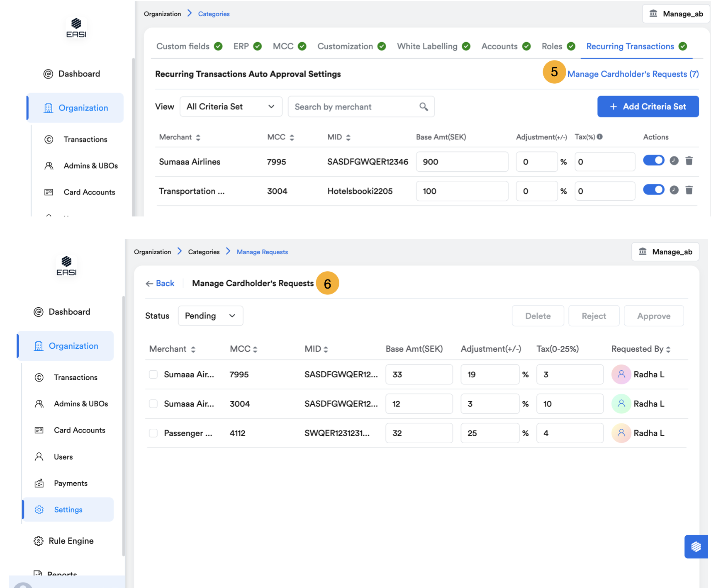Delete the Sumaaa Airlines criteria row

[x=689, y=161]
